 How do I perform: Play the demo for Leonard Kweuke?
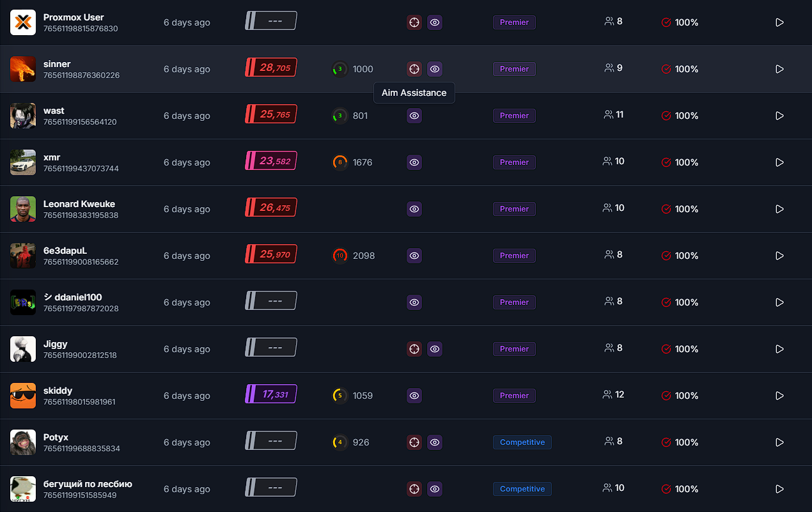pos(779,209)
